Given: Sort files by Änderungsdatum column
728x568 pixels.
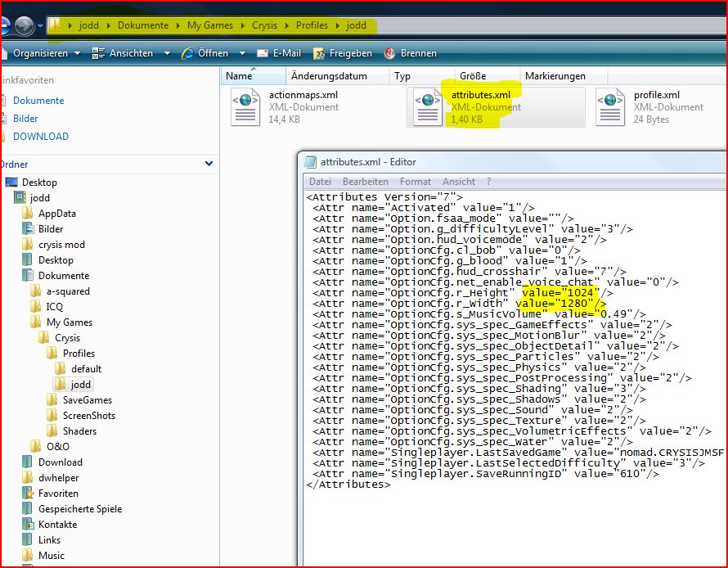Looking at the screenshot, I should click(x=338, y=75).
